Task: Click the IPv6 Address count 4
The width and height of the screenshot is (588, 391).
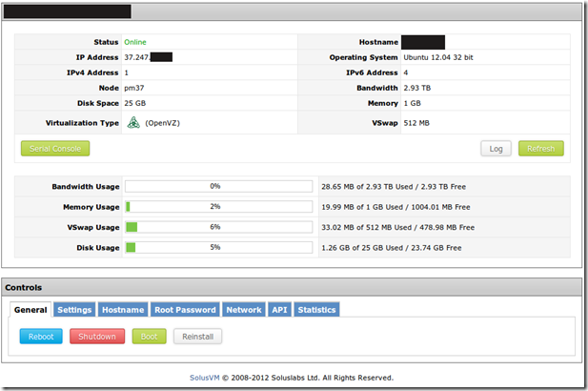Action: tap(406, 72)
